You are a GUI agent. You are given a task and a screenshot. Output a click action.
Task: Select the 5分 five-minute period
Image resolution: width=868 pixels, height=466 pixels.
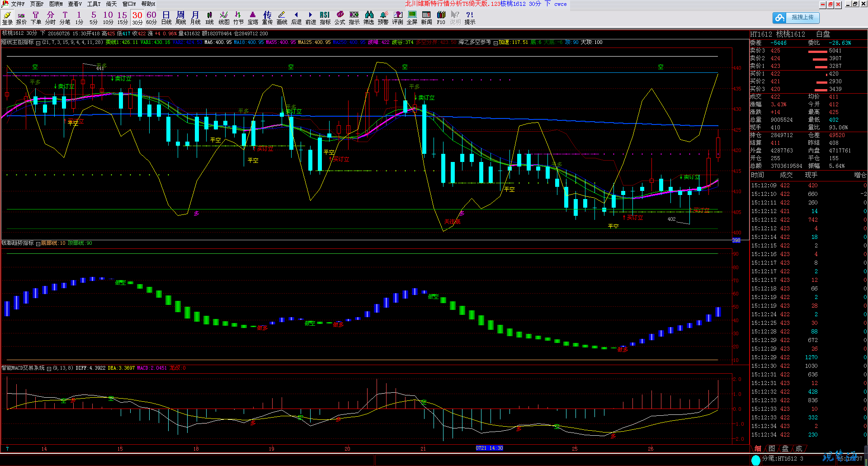pyautogui.click(x=94, y=18)
